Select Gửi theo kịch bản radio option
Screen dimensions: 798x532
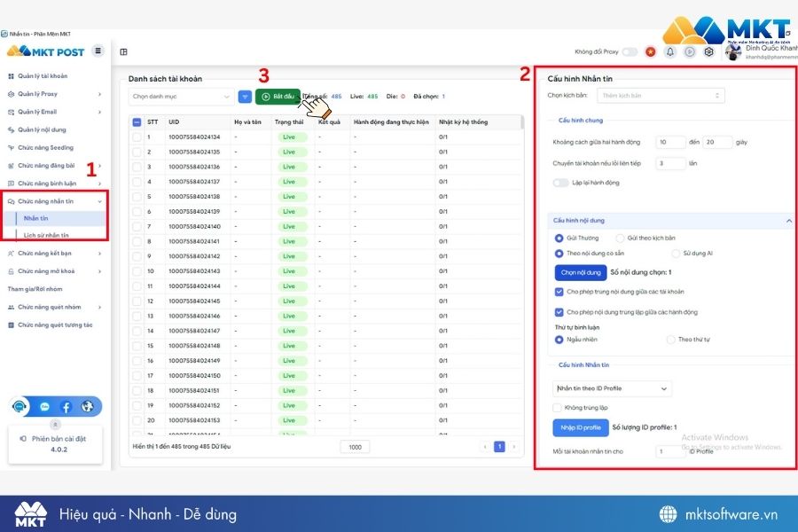pos(620,239)
